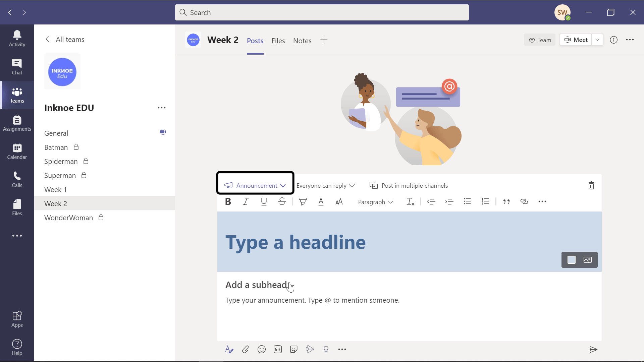Click the send message button
The width and height of the screenshot is (644, 362).
click(593, 349)
